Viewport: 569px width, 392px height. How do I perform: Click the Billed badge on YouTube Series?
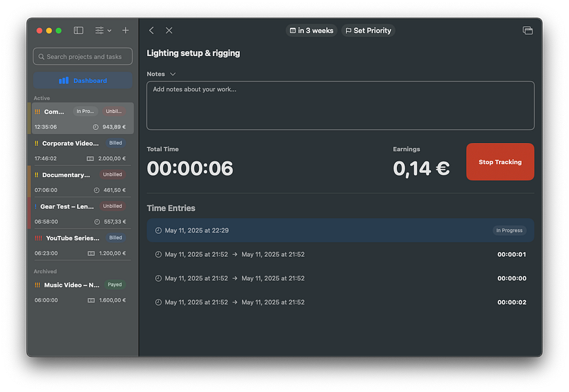[115, 238]
